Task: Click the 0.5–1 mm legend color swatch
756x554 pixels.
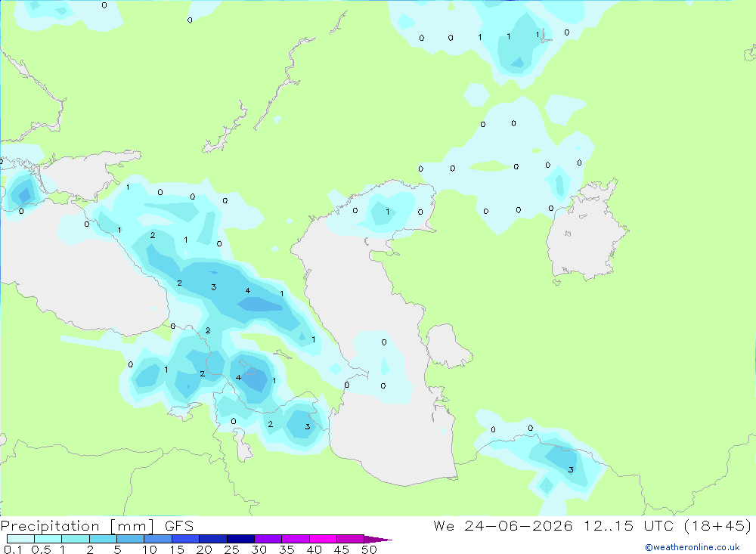Action: pos(48,539)
